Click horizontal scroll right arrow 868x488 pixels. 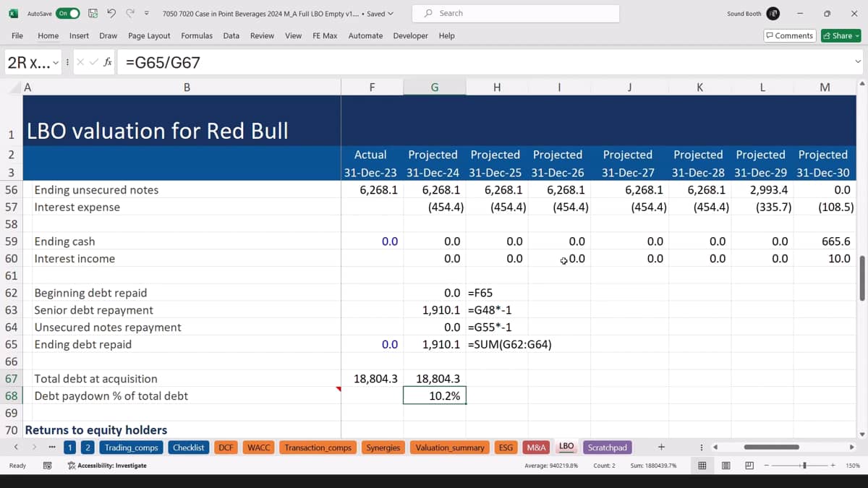tap(851, 448)
